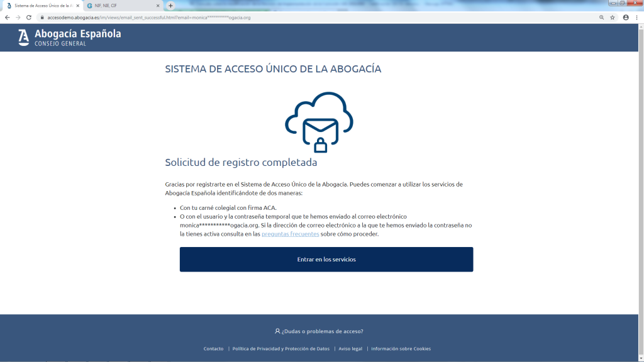The height and width of the screenshot is (362, 644).
Task: Open the 'Aviso legal' footer link
Action: tap(350, 349)
